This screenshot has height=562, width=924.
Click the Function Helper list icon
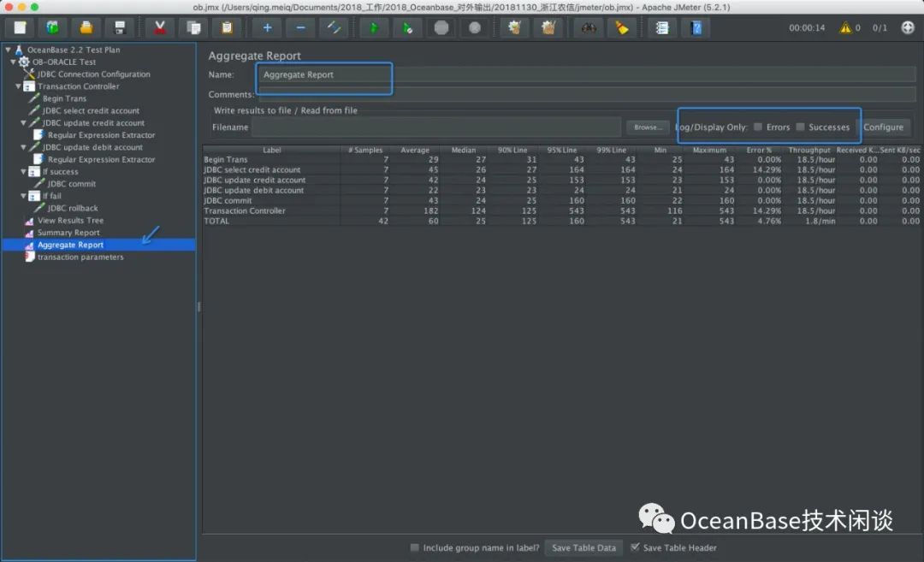(661, 27)
